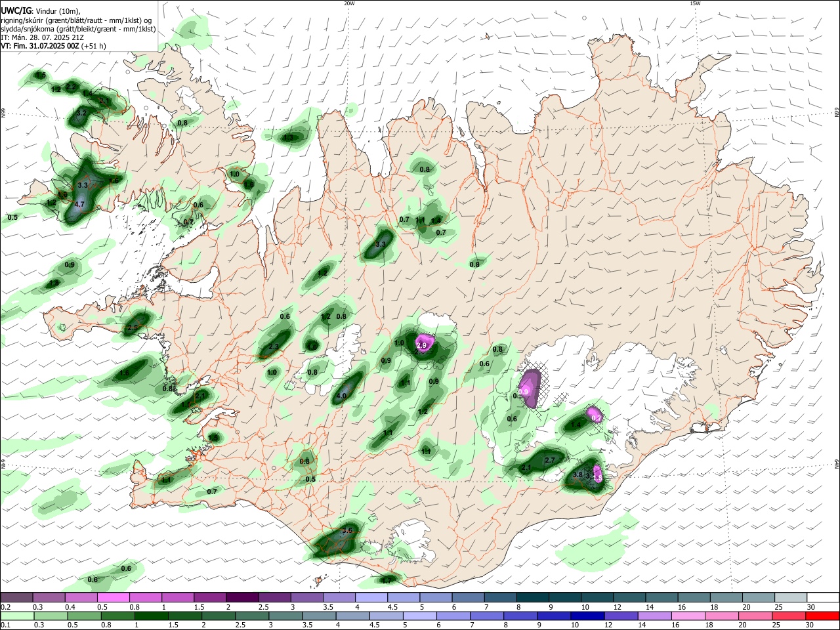Click the 4.0 precipitation value
The width and height of the screenshot is (840, 630).
pos(341,396)
